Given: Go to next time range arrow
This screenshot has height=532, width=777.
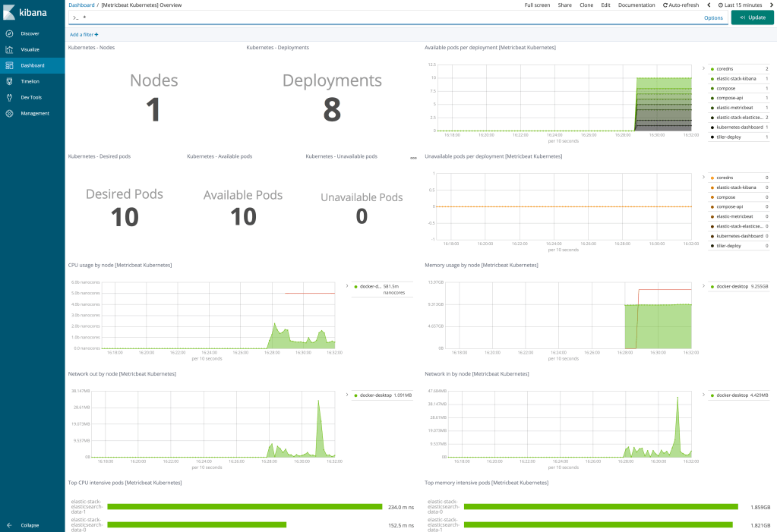Looking at the screenshot, I should tap(771, 5).
